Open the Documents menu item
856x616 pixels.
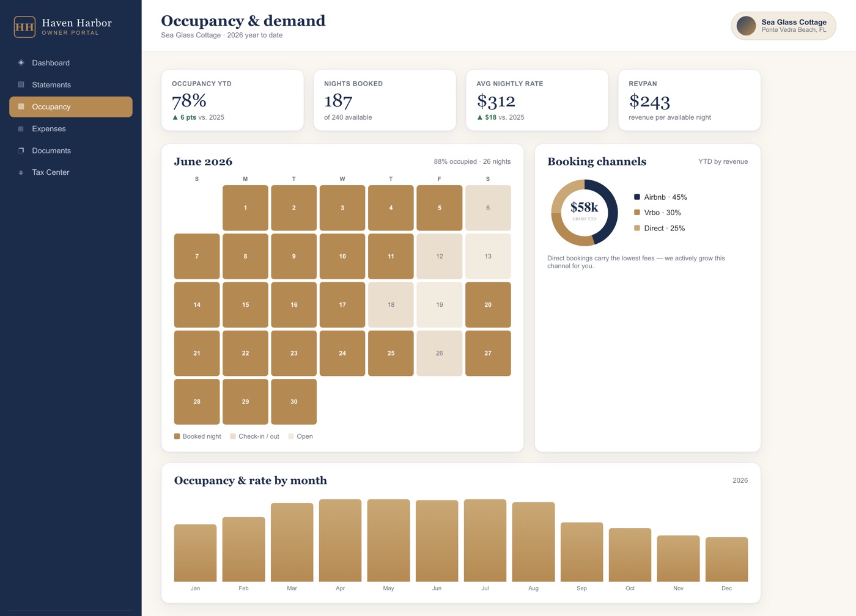(x=71, y=150)
